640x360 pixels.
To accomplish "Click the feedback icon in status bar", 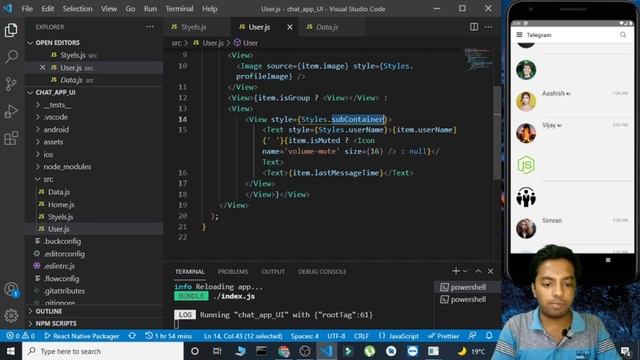I will tap(472, 336).
